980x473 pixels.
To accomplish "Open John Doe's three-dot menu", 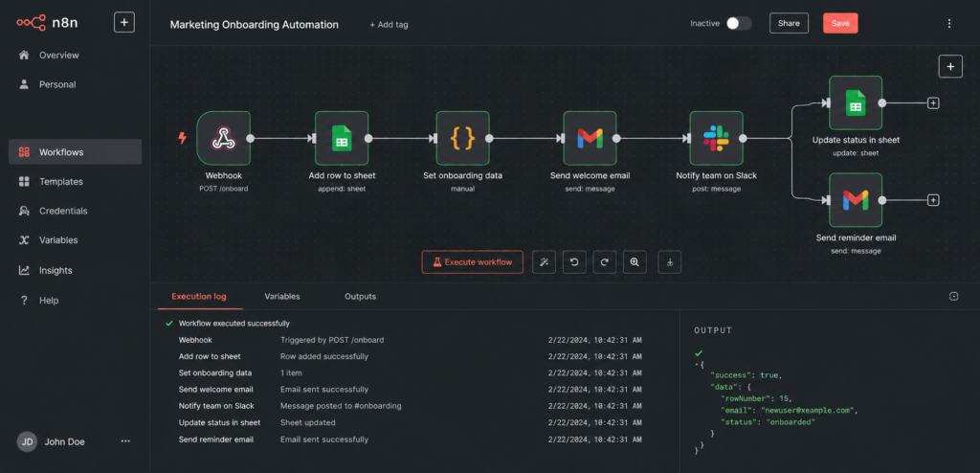I will click(125, 441).
